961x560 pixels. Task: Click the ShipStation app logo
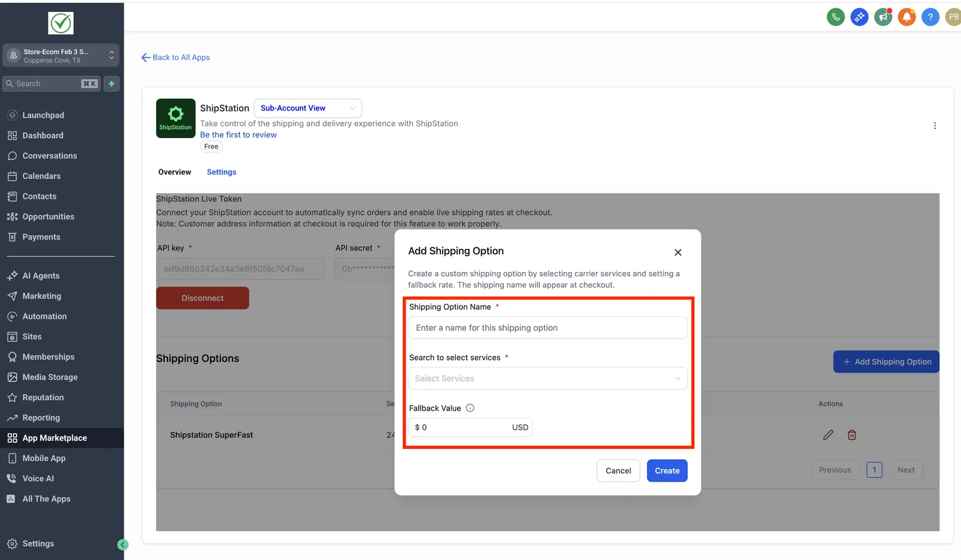coord(175,118)
